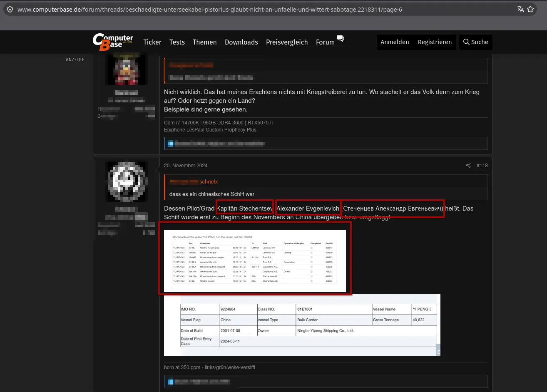Screen dimensions: 547x392
Task: Click the browser translate page icon
Action: coord(520,9)
